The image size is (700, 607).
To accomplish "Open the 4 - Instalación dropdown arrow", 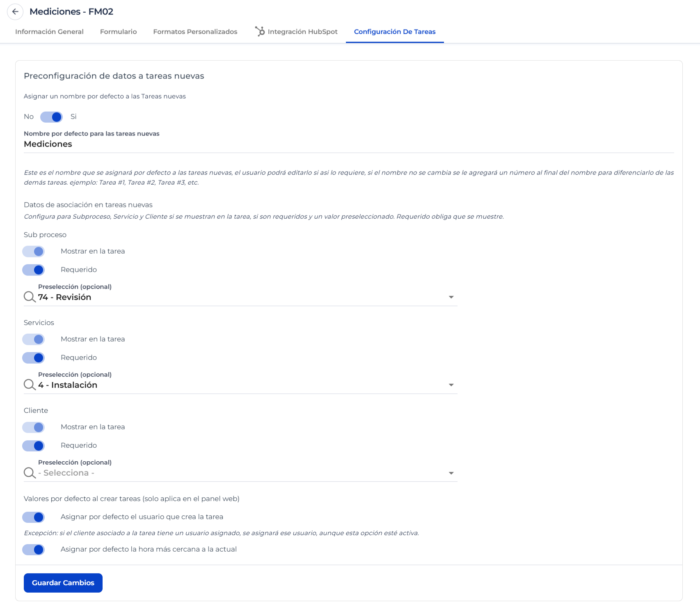I will pyautogui.click(x=451, y=385).
